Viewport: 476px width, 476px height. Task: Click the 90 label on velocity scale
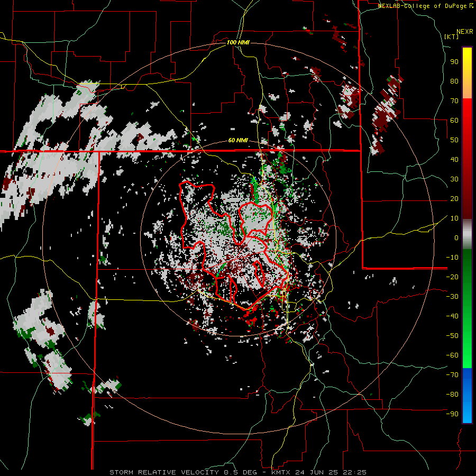click(x=454, y=62)
